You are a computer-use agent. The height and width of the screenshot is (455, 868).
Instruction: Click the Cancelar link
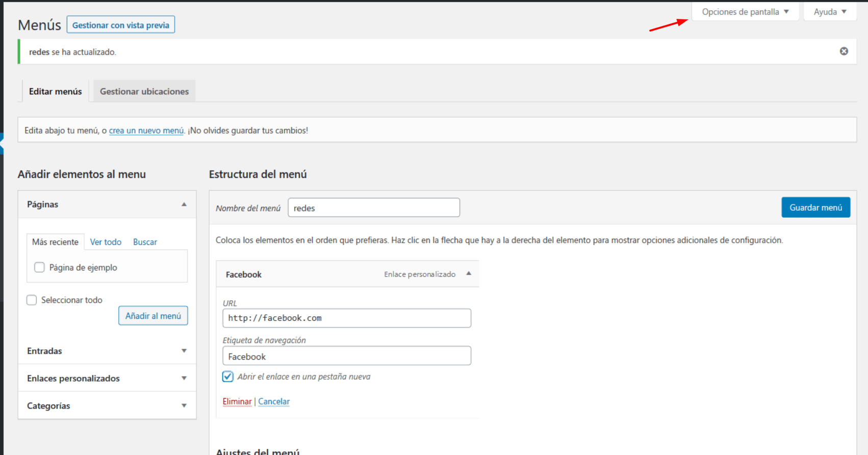pyautogui.click(x=274, y=401)
